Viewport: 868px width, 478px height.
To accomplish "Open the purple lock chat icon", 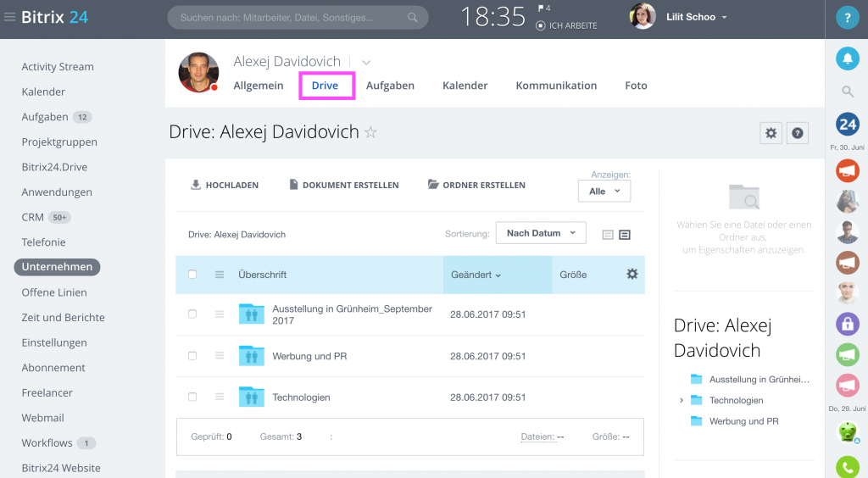I will 847,325.
